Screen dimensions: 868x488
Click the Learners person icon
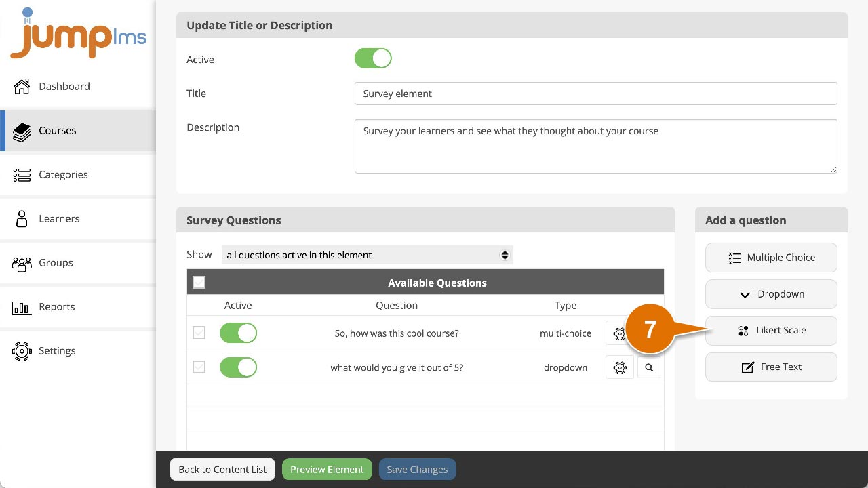point(22,218)
